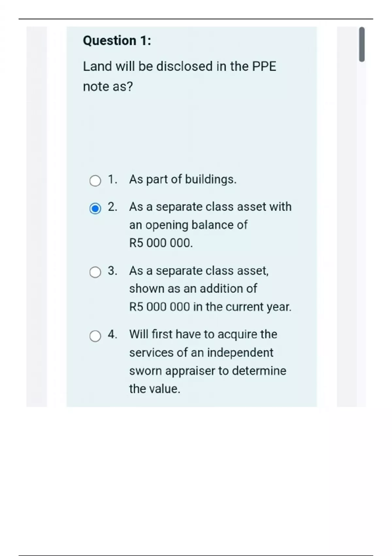Pick the radio button for option 4
392x556 pixels.
[x=95, y=336]
